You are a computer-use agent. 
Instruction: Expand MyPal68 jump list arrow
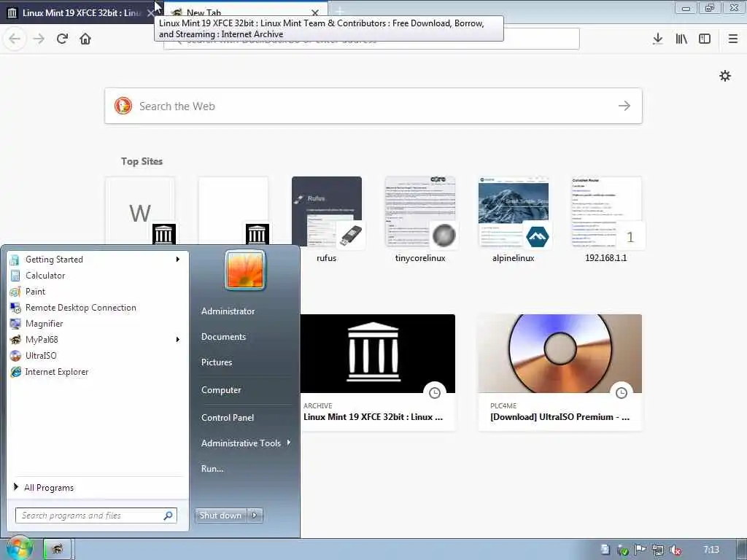coord(178,340)
